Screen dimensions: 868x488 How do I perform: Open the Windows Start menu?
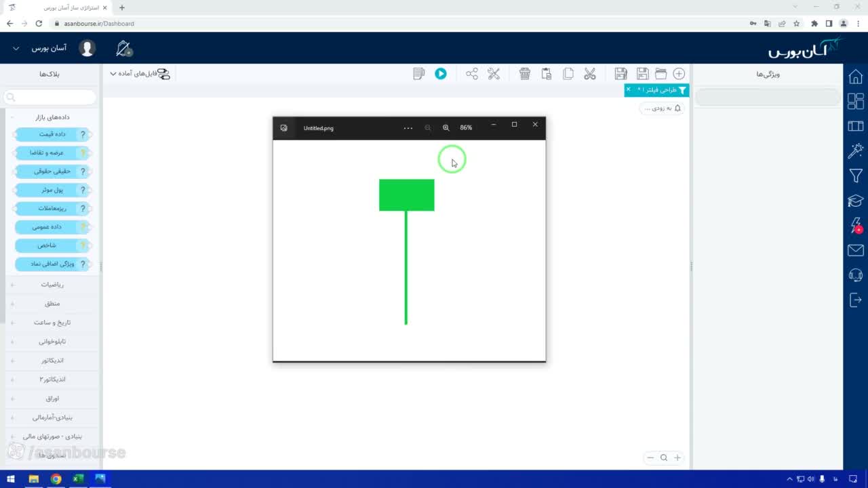point(11,479)
